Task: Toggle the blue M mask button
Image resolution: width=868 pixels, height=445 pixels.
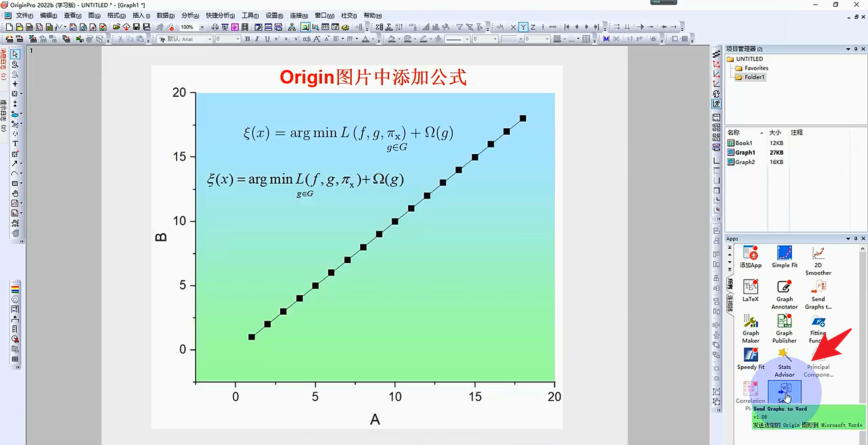Action: (x=606, y=39)
